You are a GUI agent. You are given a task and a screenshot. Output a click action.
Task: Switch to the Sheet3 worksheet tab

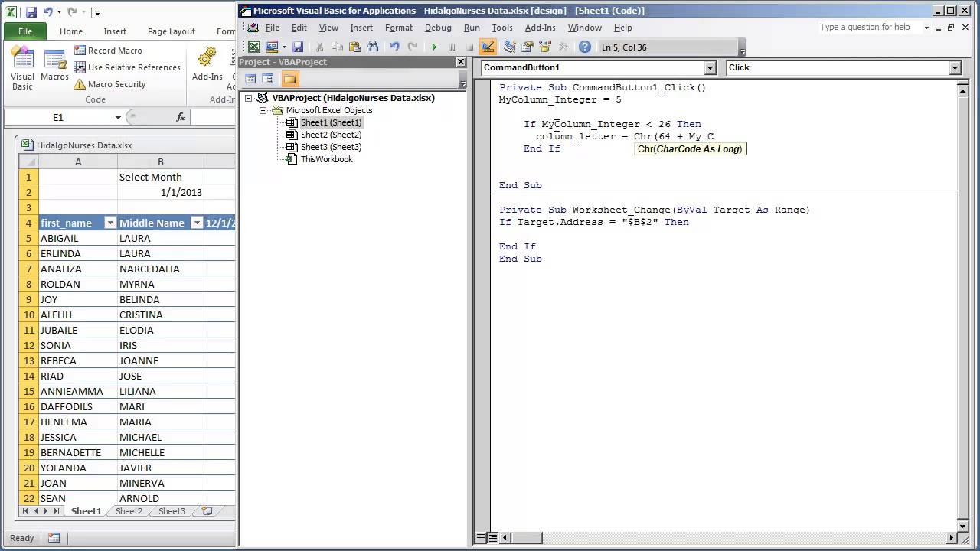tap(171, 511)
